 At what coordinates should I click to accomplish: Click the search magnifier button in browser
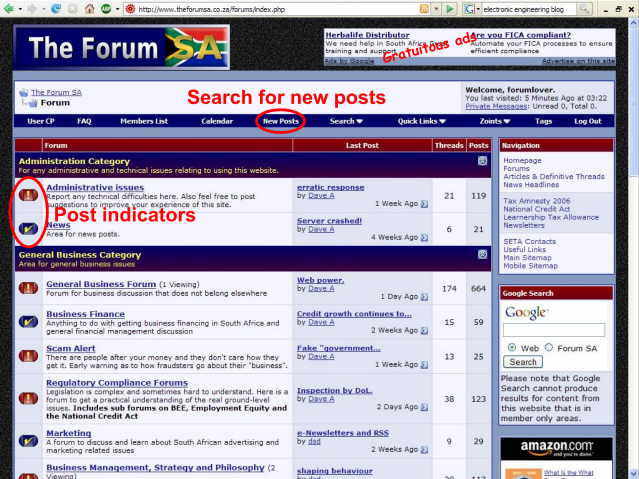click(x=584, y=9)
